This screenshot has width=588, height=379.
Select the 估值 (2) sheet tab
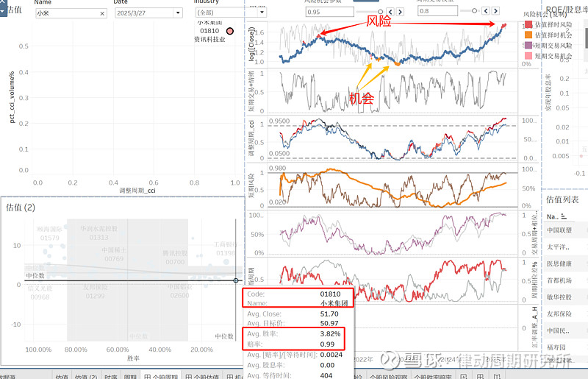pos(86,376)
